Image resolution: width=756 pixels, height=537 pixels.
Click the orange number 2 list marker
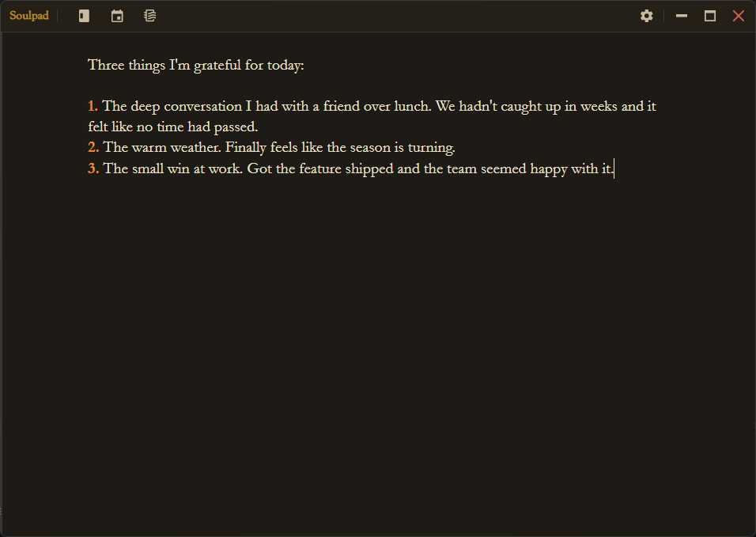click(x=93, y=148)
